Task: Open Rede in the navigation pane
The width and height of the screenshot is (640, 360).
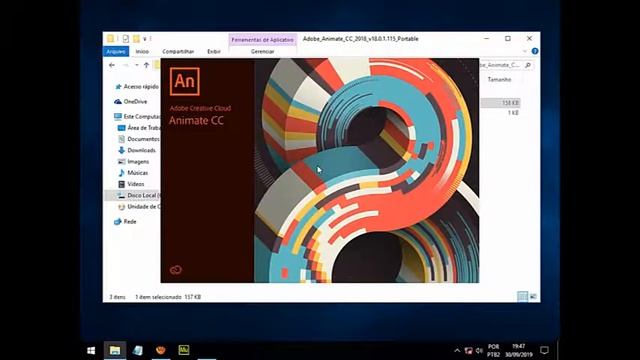Action: [125, 222]
